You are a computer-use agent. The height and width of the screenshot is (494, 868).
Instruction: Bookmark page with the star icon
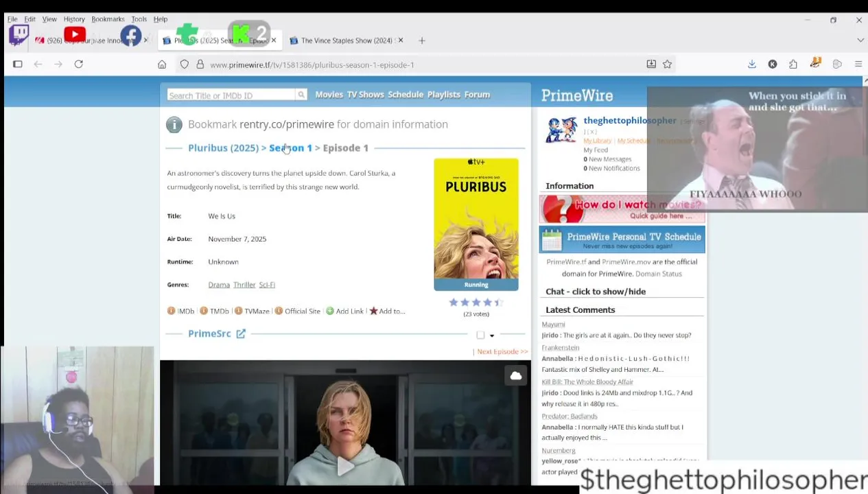pos(667,64)
